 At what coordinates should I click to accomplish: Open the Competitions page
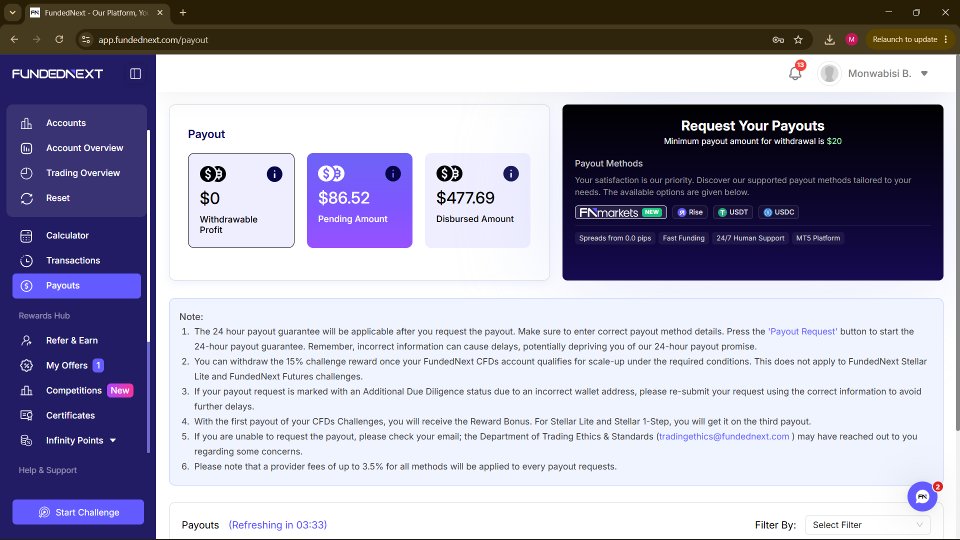(x=77, y=391)
